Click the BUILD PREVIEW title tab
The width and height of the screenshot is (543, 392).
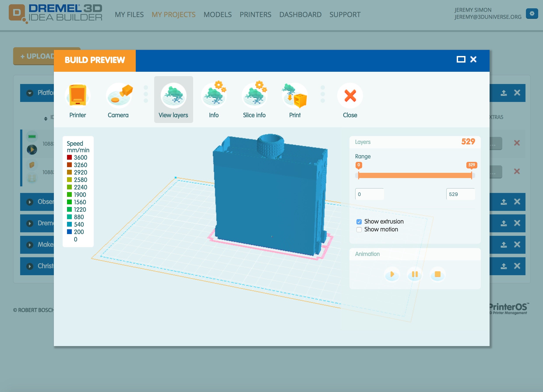pyautogui.click(x=95, y=61)
